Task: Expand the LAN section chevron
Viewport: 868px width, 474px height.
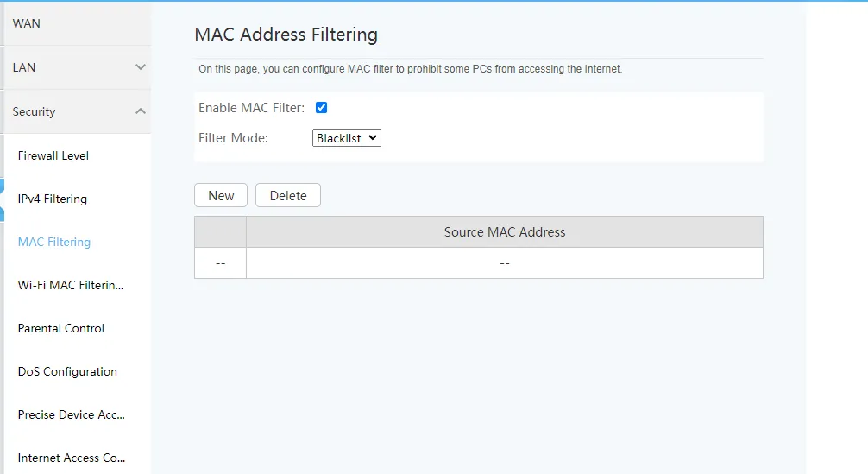Action: click(x=141, y=67)
